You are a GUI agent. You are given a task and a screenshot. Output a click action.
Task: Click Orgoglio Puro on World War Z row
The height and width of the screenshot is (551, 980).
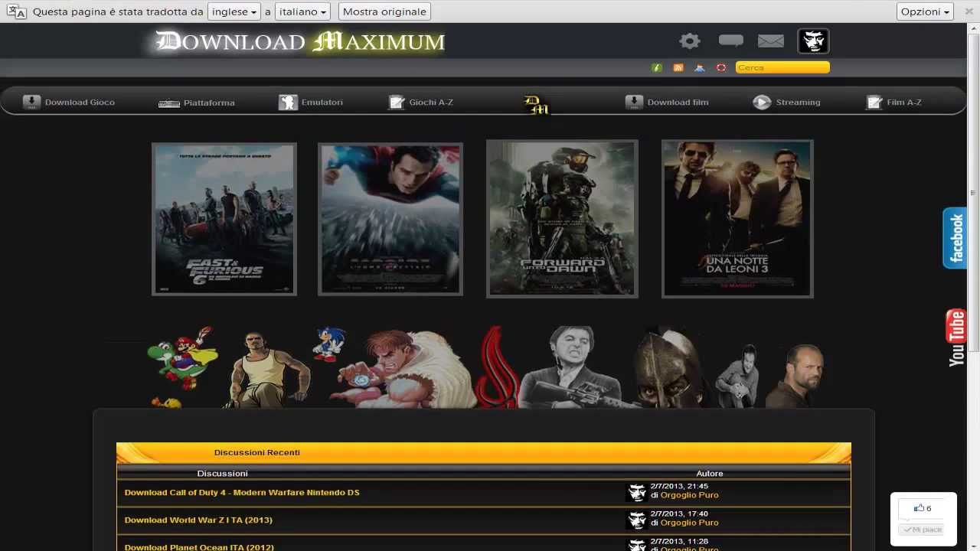click(x=689, y=523)
